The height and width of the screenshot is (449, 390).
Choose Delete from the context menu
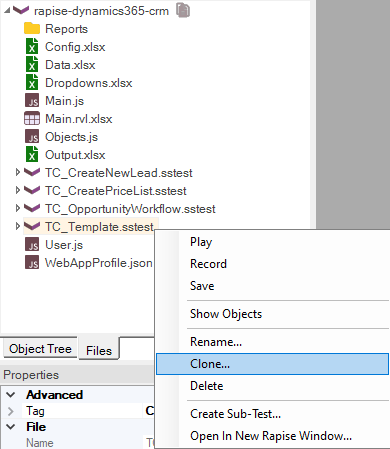click(272, 386)
